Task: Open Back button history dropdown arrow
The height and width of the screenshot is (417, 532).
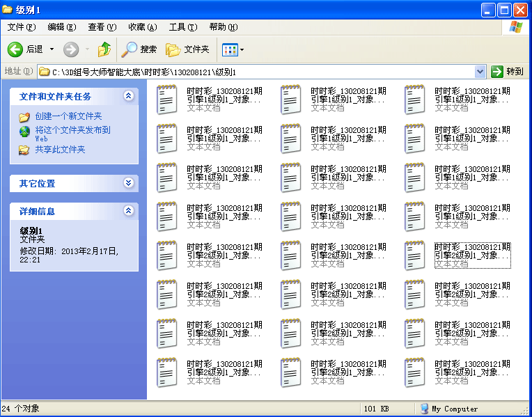Action: click(52, 49)
